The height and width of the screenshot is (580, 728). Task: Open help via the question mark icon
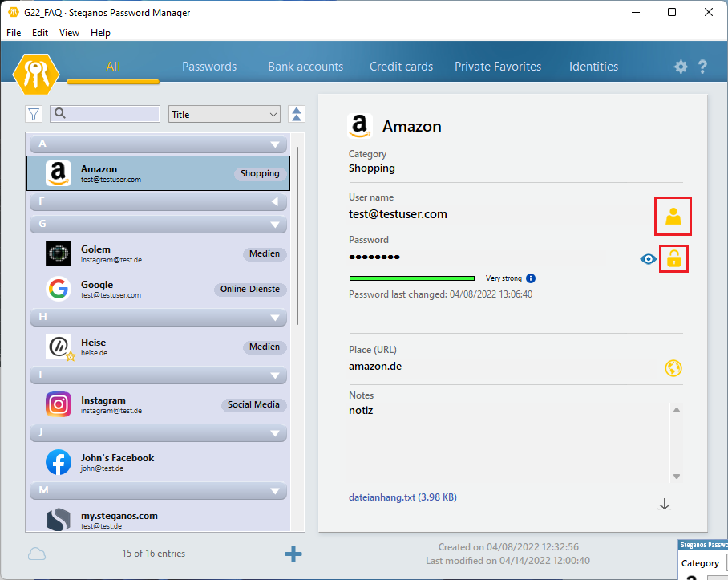[703, 67]
